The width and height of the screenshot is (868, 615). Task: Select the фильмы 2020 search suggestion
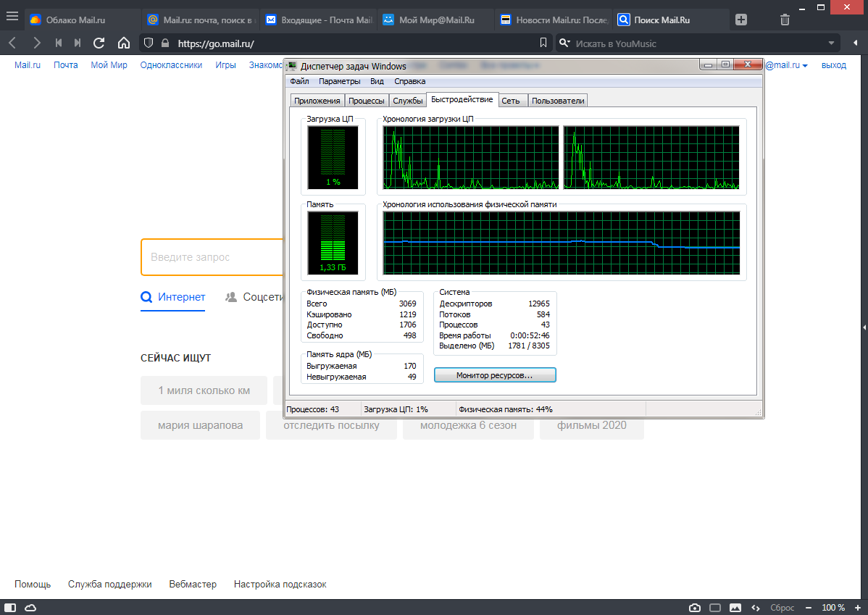pos(592,425)
